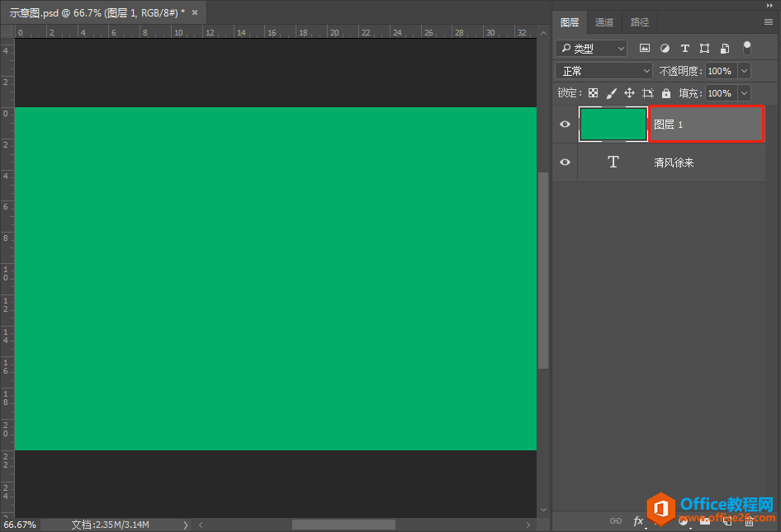Switch to the 路径 tab
Screen dimensions: 781x532
640,22
